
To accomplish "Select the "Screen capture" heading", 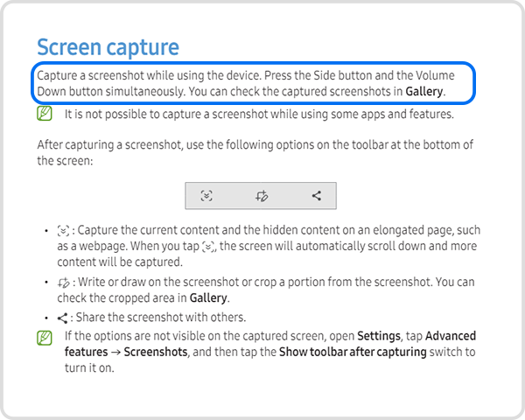I will pos(108,47).
